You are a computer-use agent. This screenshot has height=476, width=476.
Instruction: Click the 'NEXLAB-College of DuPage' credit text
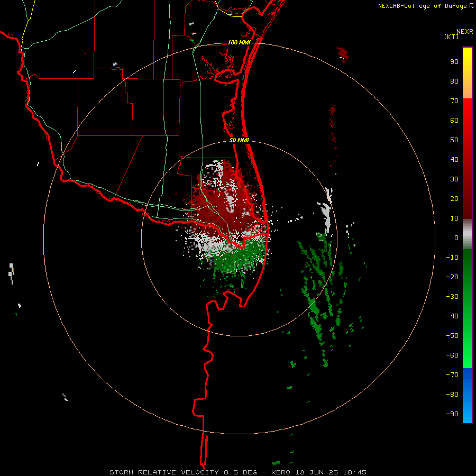pyautogui.click(x=422, y=6)
